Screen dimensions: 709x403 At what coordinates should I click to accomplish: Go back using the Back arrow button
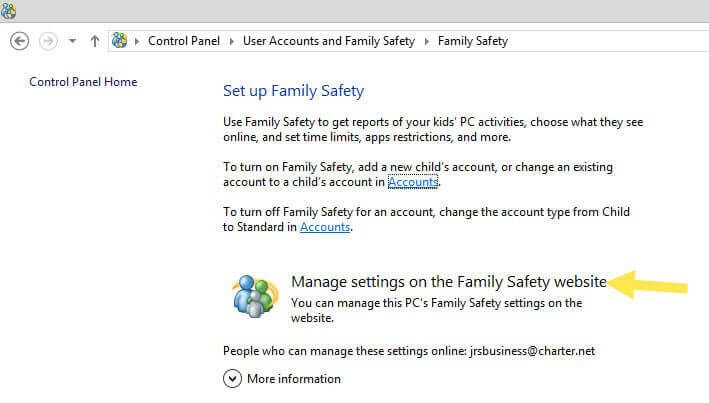[x=19, y=41]
